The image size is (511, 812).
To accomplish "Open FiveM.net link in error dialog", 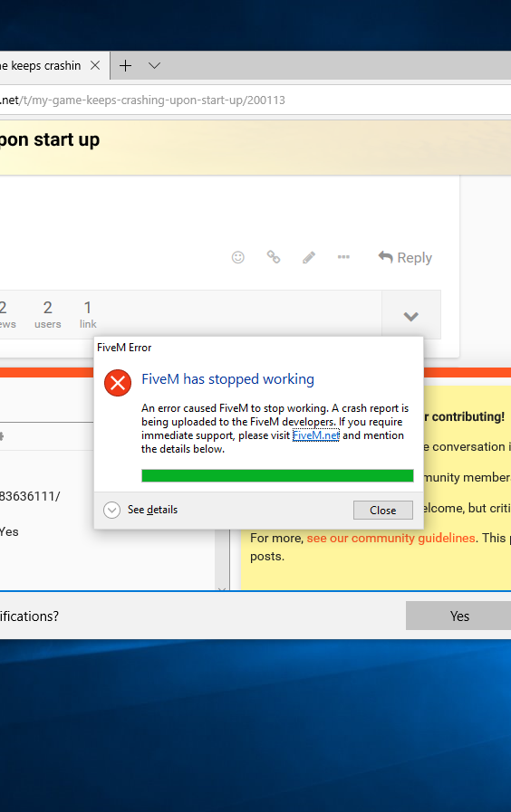I will pyautogui.click(x=316, y=435).
